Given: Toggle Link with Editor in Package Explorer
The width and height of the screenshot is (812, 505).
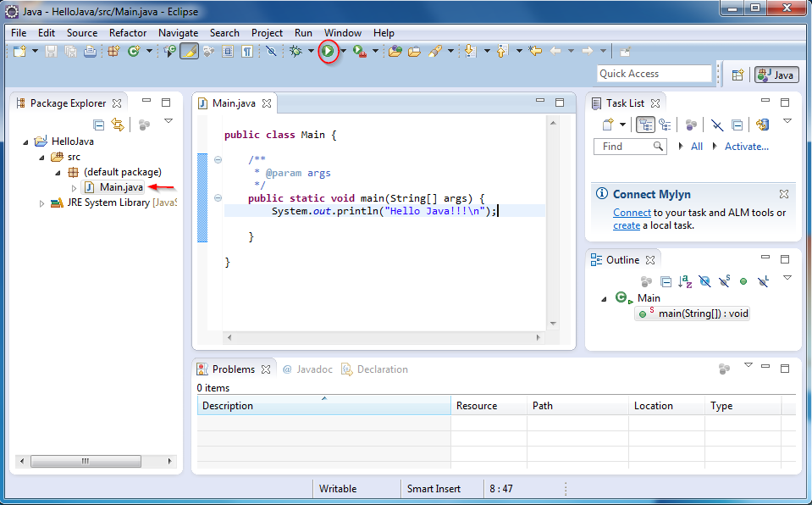Looking at the screenshot, I should coord(118,125).
